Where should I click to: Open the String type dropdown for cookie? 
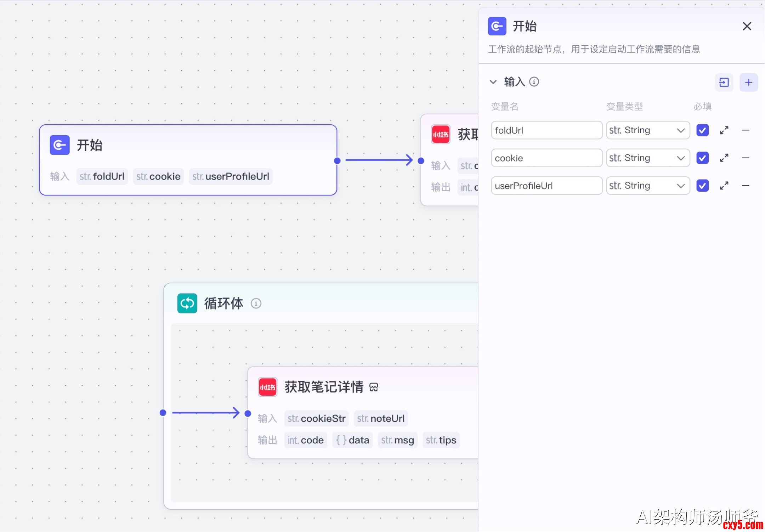pyautogui.click(x=647, y=158)
